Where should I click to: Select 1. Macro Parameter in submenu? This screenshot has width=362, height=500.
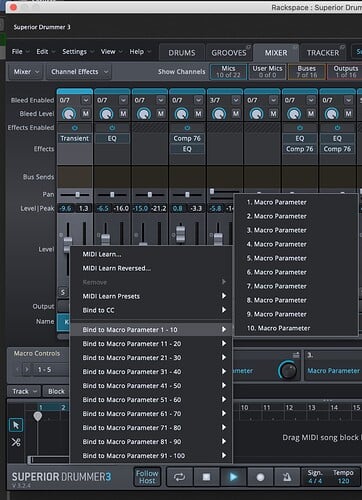296,202
